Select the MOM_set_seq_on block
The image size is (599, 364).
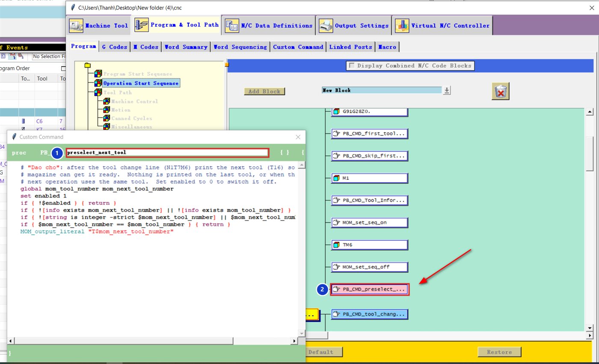coord(370,222)
